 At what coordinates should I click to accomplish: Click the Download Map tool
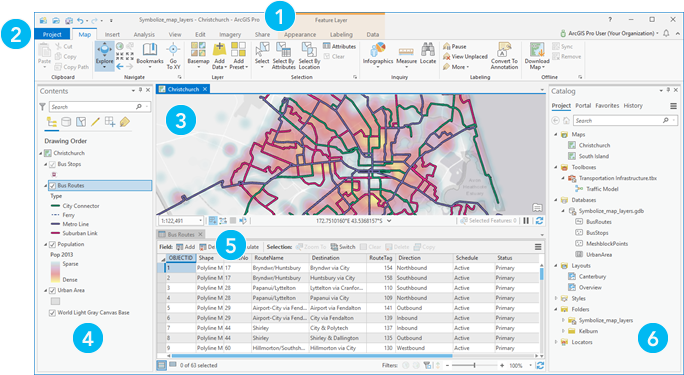[537, 56]
